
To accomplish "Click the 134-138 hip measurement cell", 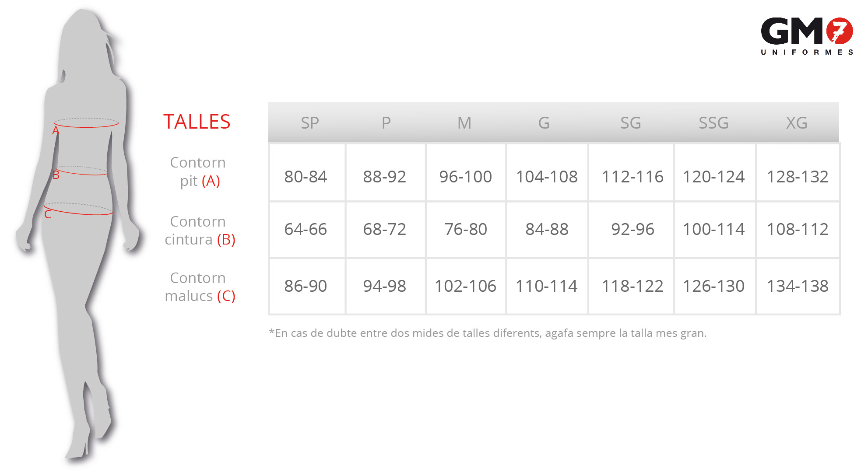I will [x=798, y=286].
